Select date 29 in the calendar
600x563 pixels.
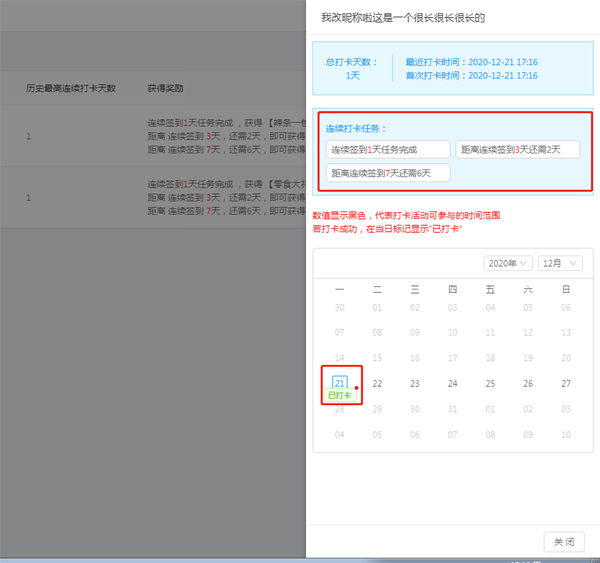tap(377, 409)
